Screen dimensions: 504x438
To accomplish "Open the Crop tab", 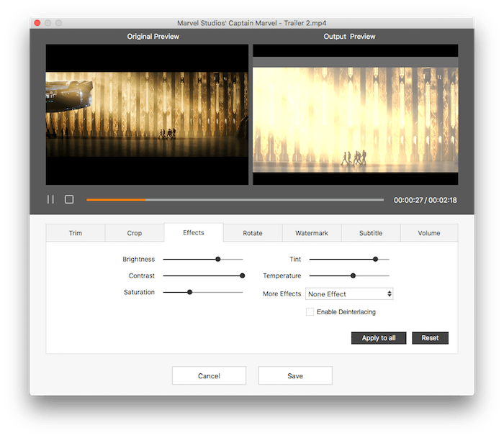I will coord(135,233).
